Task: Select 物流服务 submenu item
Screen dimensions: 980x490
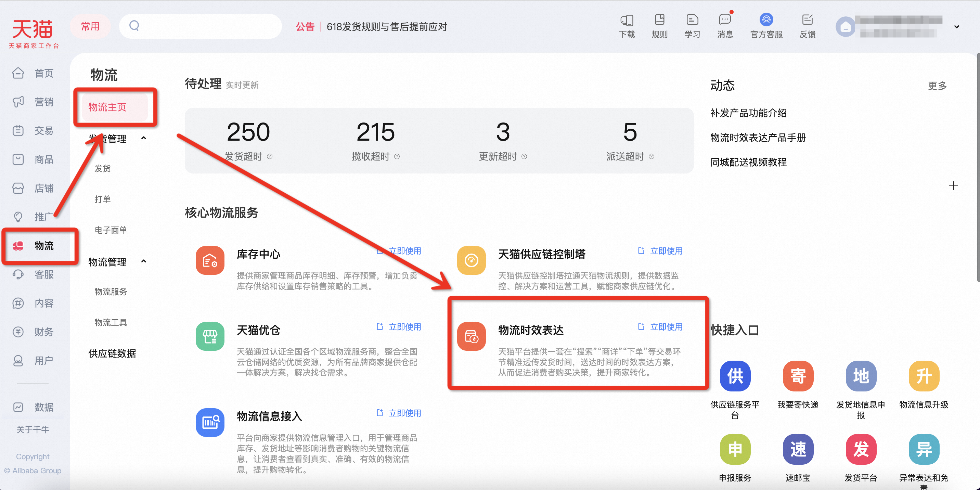Action: coord(111,292)
